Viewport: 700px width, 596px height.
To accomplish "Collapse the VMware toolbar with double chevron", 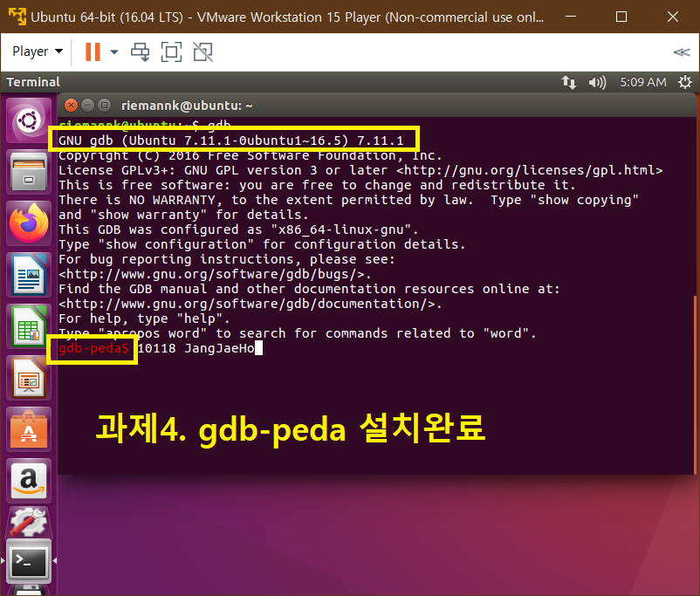I will tap(682, 52).
